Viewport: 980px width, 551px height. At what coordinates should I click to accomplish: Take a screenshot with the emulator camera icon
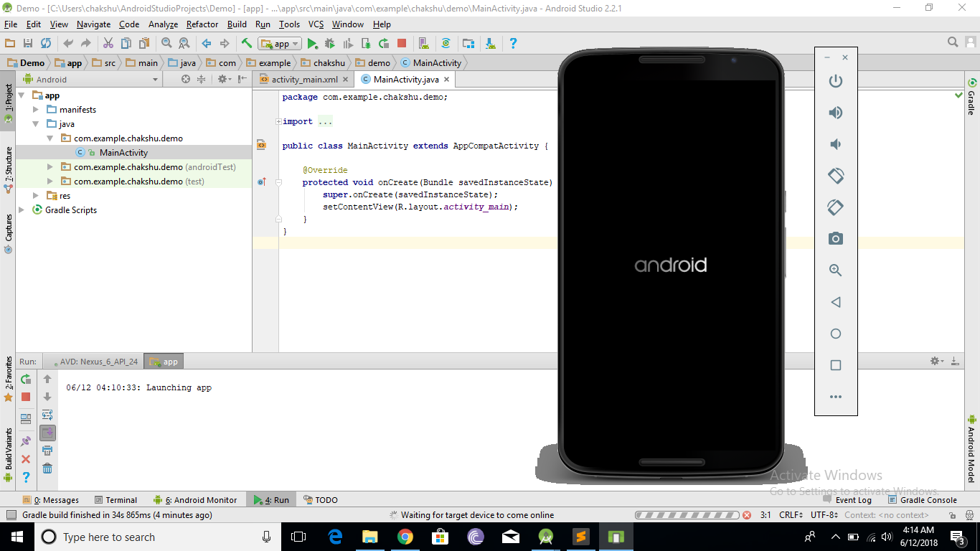coord(835,239)
